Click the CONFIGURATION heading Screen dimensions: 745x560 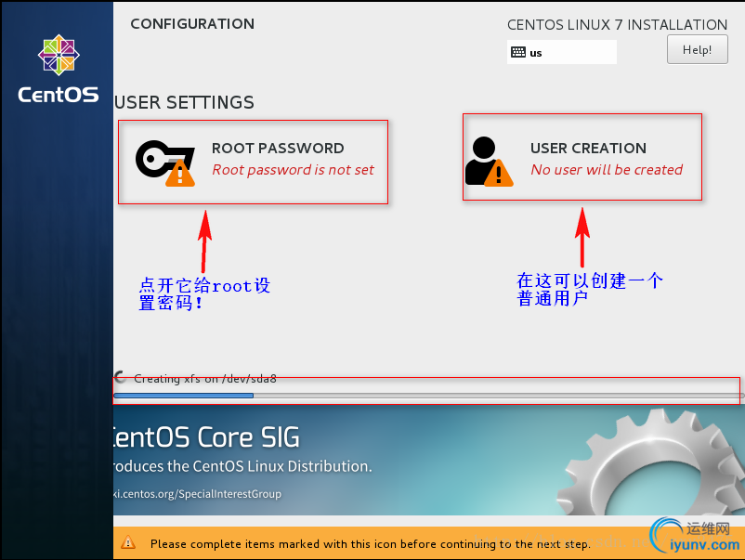coord(192,24)
